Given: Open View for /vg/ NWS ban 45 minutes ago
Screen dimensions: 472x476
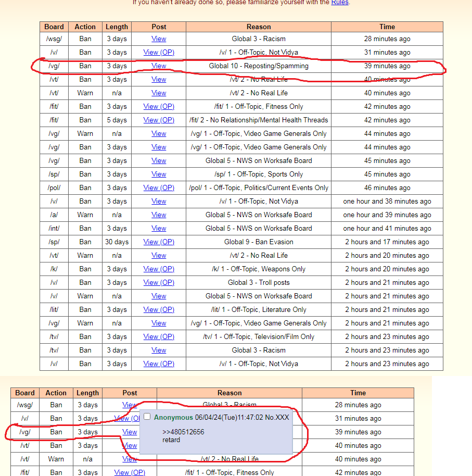Looking at the screenshot, I should tap(159, 160).
